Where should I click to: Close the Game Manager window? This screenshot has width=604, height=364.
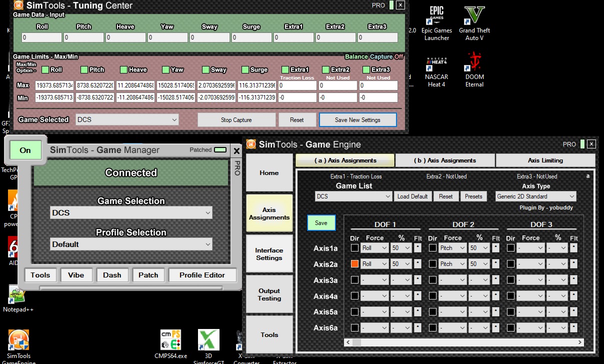236,150
